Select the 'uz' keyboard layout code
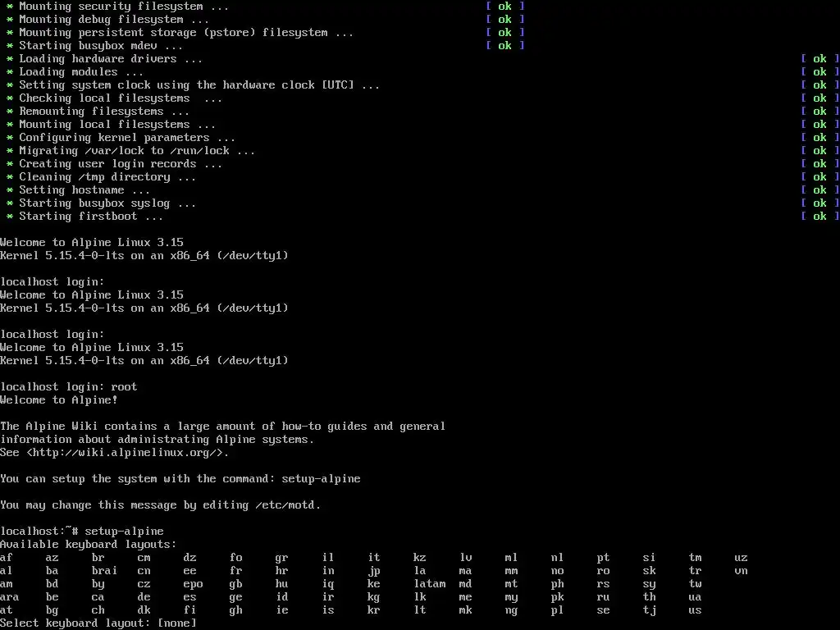The height and width of the screenshot is (630, 840). 741,558
